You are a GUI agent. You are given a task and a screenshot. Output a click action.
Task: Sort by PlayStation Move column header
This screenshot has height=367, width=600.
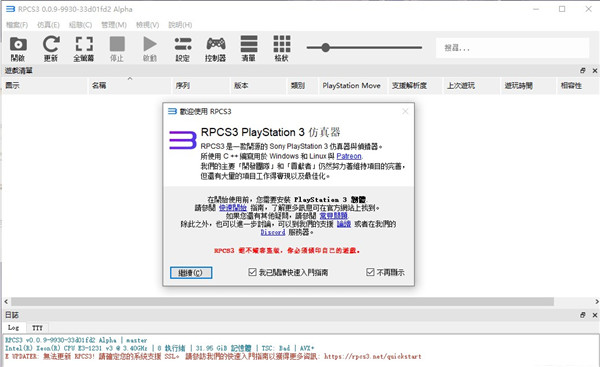click(x=353, y=86)
